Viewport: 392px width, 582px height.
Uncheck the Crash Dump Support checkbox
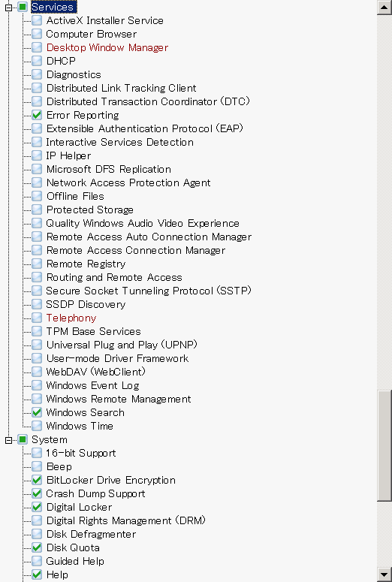pyautogui.click(x=37, y=493)
